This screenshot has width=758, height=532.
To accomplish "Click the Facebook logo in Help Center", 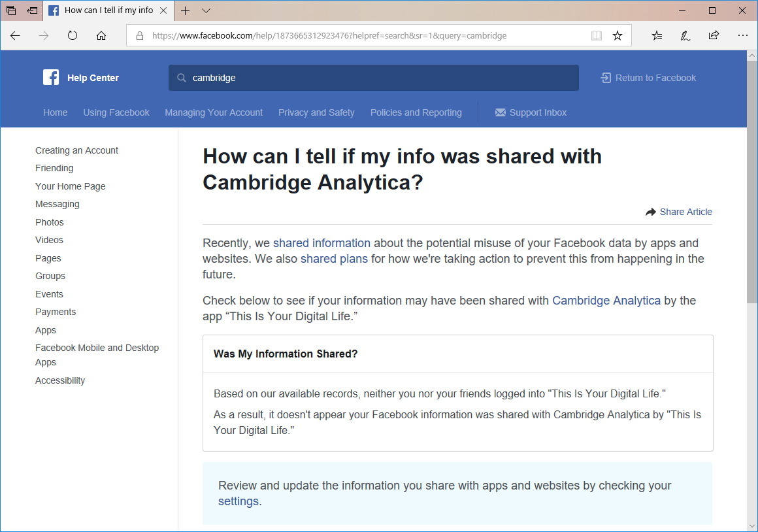I will click(x=51, y=77).
